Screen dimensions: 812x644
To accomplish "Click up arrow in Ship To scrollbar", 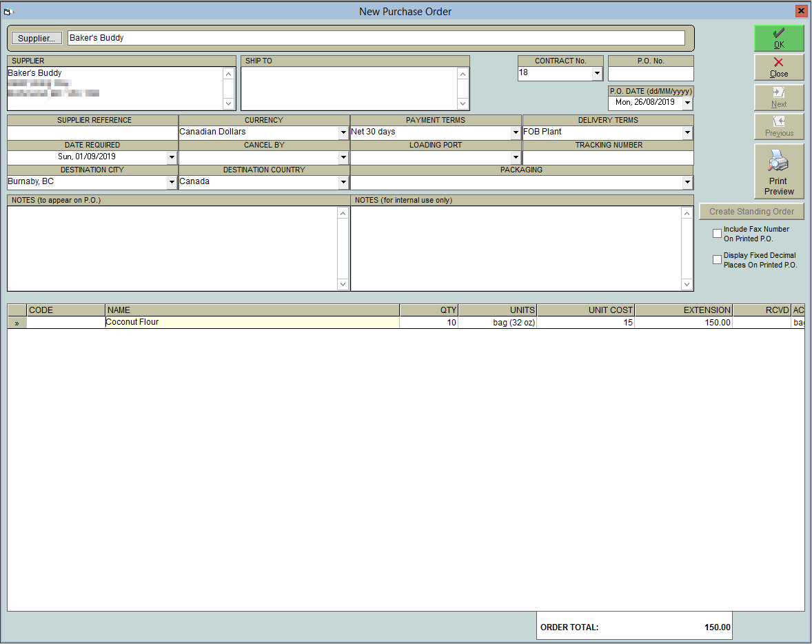I will click(x=463, y=74).
